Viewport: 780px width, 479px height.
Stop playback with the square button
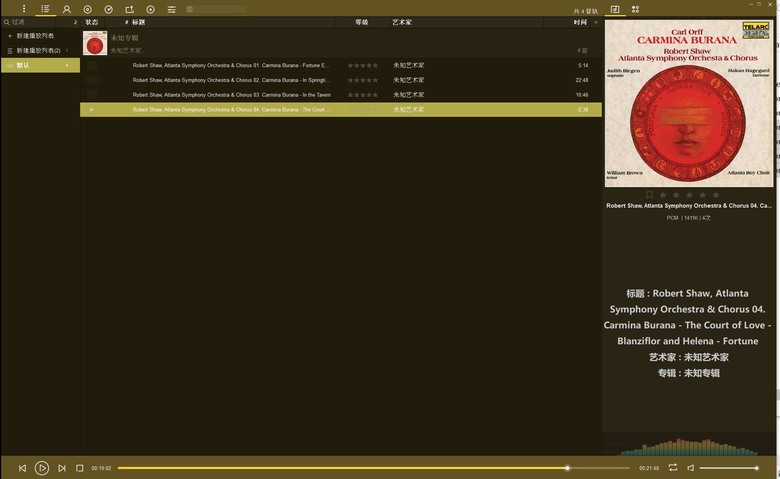point(80,468)
